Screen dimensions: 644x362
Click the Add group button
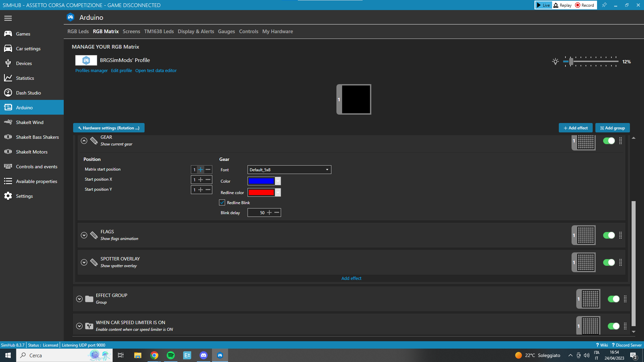612,128
